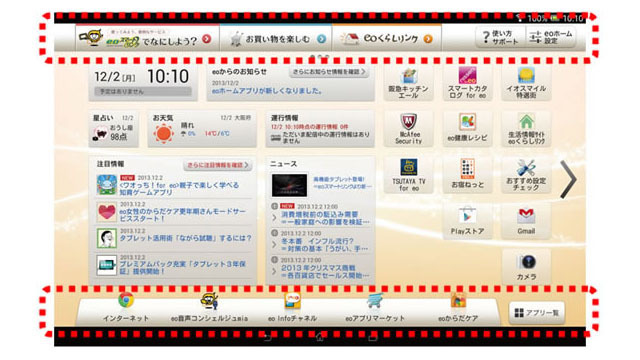The height and width of the screenshot is (360, 640).
Task: Open ワオっち article thumbnail icon
Action: click(107, 184)
